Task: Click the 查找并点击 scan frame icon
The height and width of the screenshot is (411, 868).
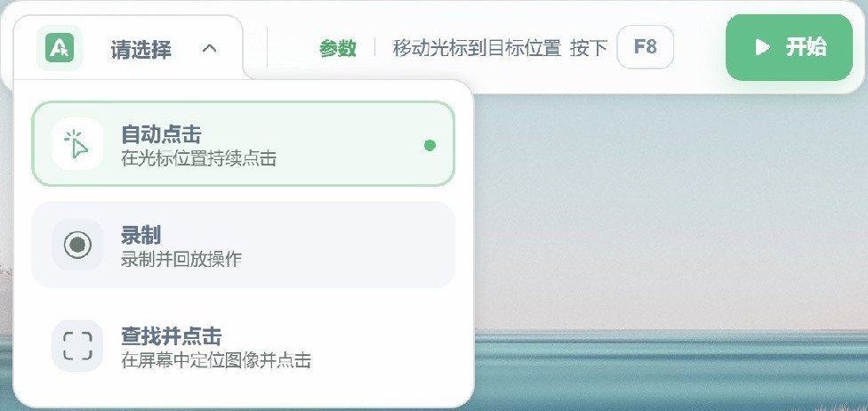Action: [77, 345]
